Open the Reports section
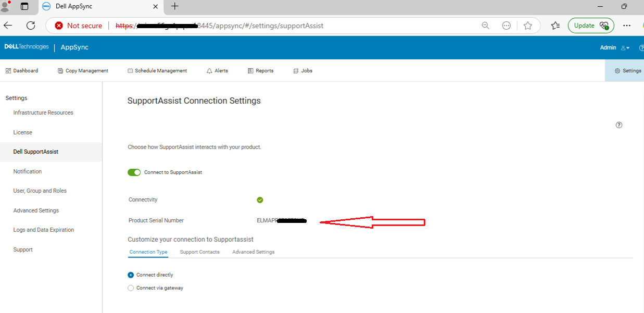 click(260, 70)
